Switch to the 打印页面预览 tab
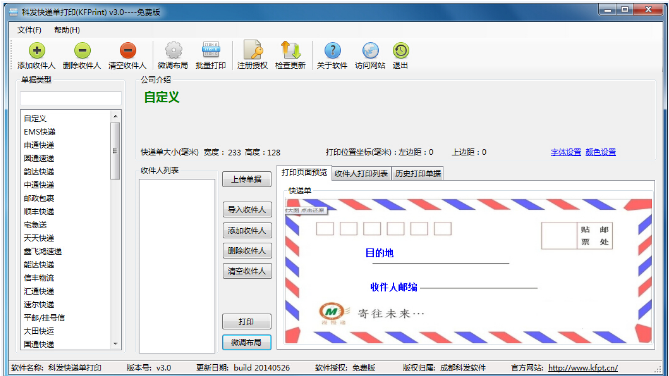This screenshot has width=669, height=376. pyautogui.click(x=304, y=172)
